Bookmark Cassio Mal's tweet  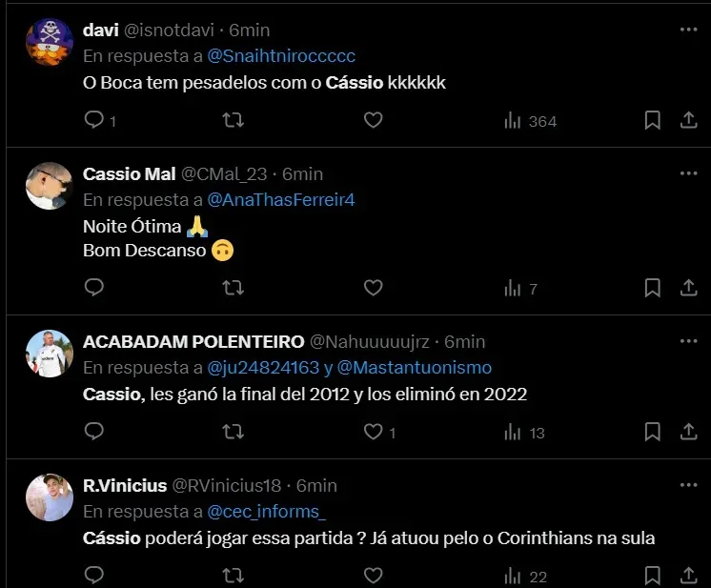tap(653, 288)
